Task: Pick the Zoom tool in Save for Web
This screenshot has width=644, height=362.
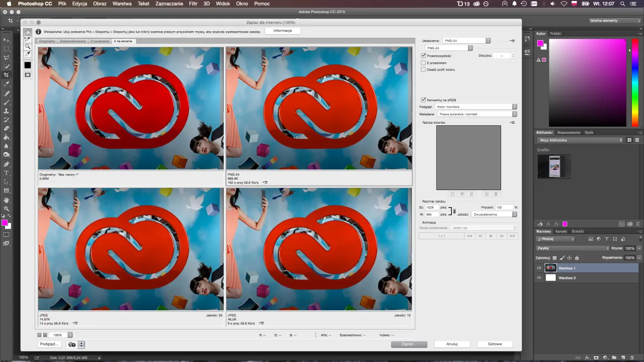Action: coord(28,46)
